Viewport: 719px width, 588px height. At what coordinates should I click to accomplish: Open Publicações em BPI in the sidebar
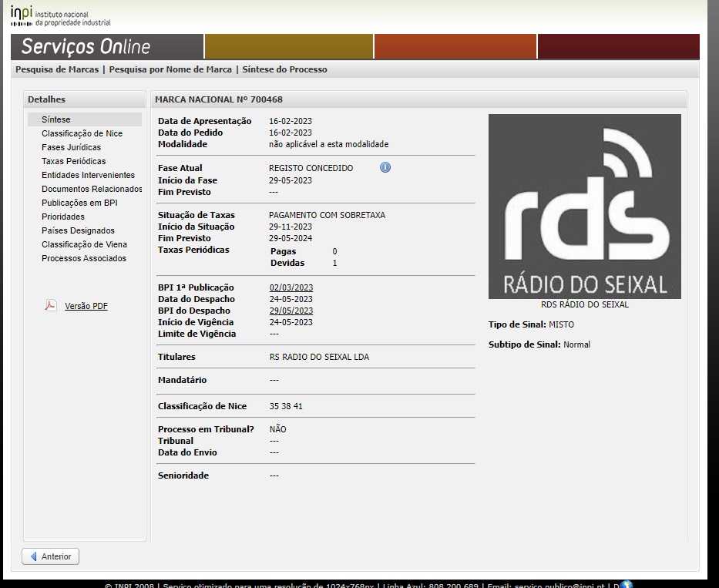pyautogui.click(x=79, y=203)
